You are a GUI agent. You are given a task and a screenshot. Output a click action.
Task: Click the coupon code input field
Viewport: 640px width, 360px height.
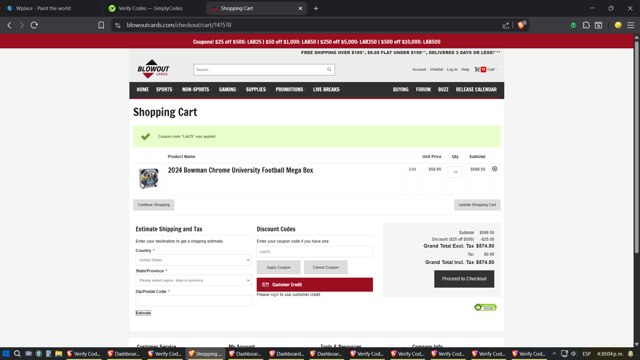[x=314, y=252]
